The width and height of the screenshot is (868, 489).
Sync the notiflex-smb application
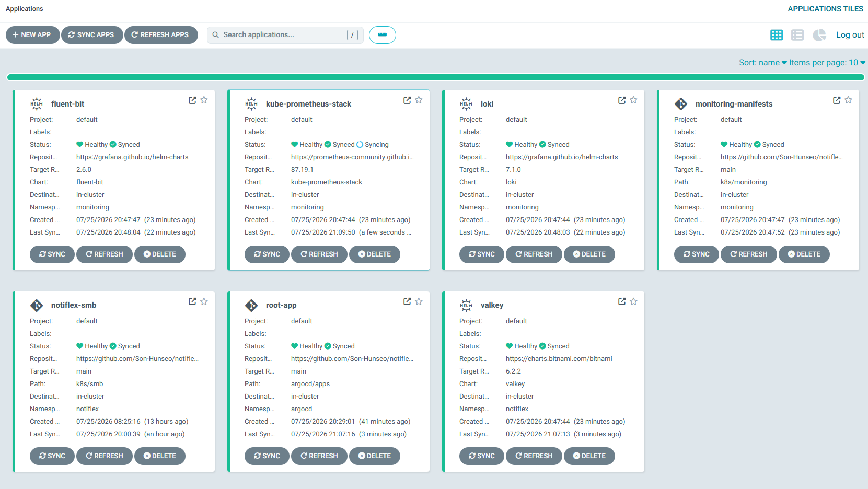(52, 456)
